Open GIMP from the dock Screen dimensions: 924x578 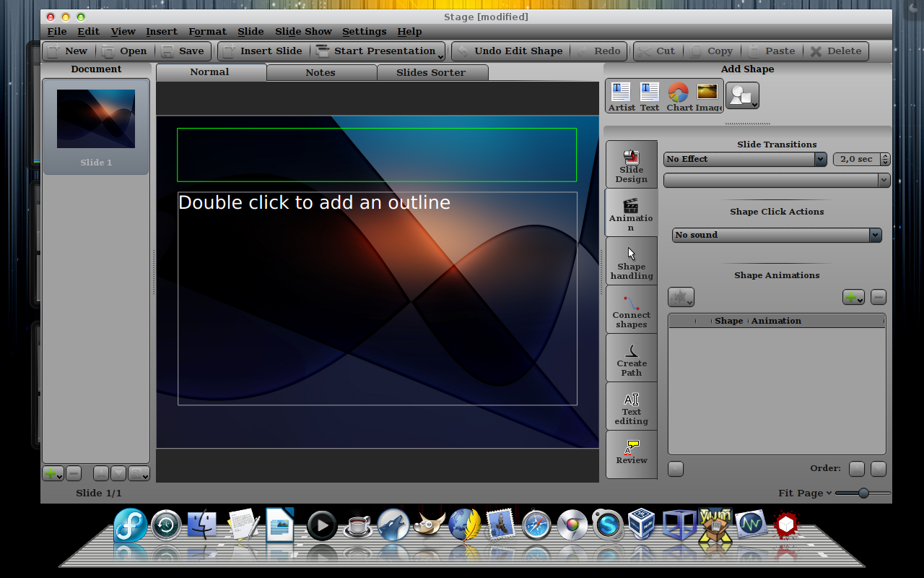coord(430,526)
